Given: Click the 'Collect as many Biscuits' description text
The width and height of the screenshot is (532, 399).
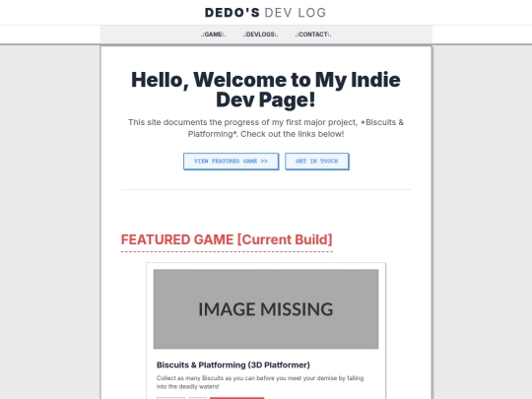Looking at the screenshot, I should tap(260, 382).
